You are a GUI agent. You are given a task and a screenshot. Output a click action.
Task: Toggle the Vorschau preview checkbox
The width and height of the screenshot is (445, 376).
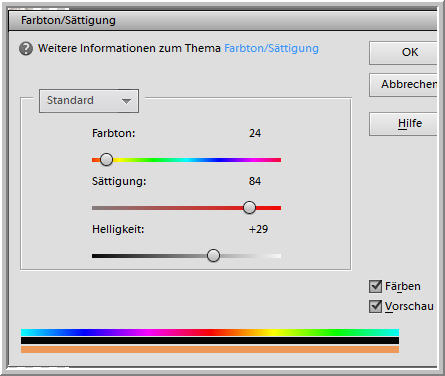(x=376, y=306)
